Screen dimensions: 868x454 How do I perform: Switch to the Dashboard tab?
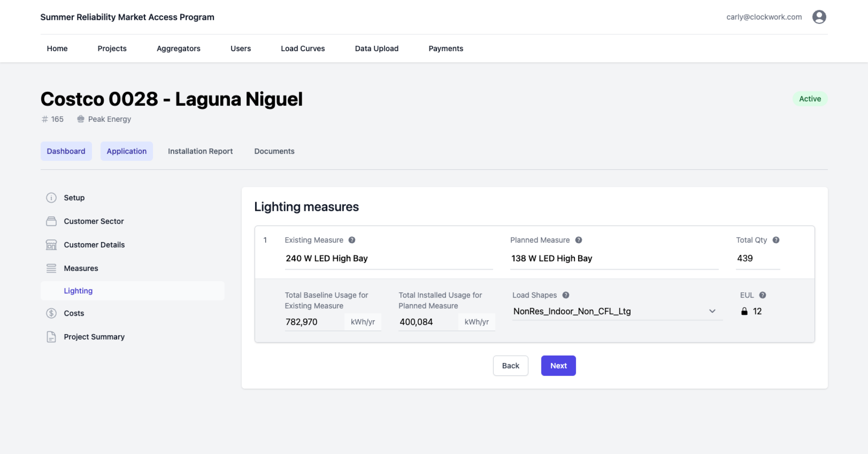click(66, 151)
